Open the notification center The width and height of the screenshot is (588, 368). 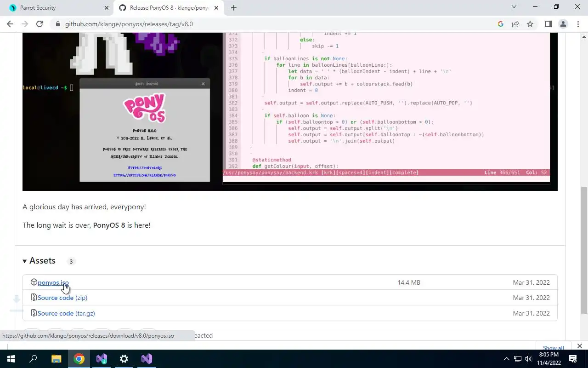[573, 359]
